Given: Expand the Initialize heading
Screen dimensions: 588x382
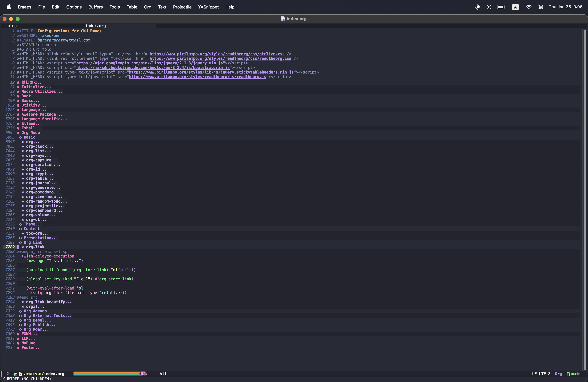Looking at the screenshot, I should click(36, 87).
